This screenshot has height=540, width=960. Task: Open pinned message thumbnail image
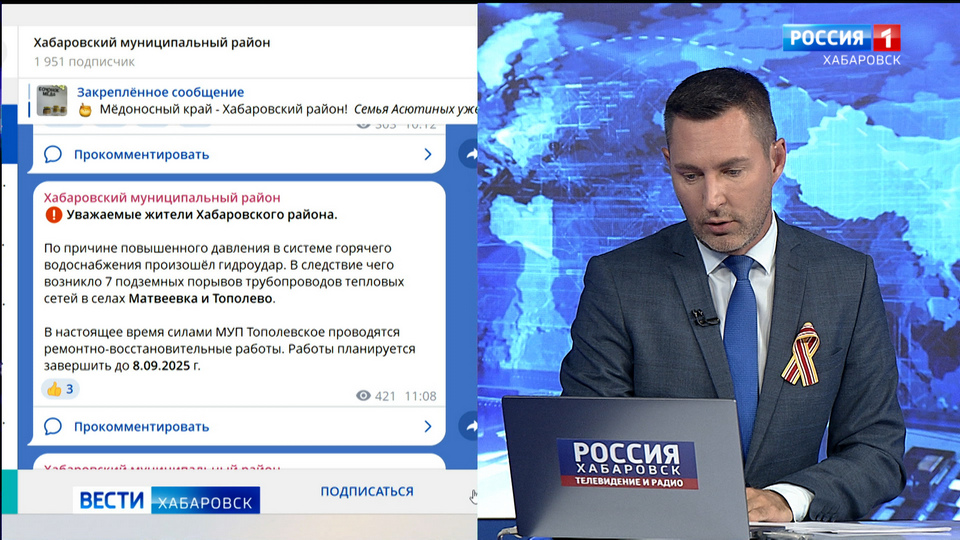[51, 100]
